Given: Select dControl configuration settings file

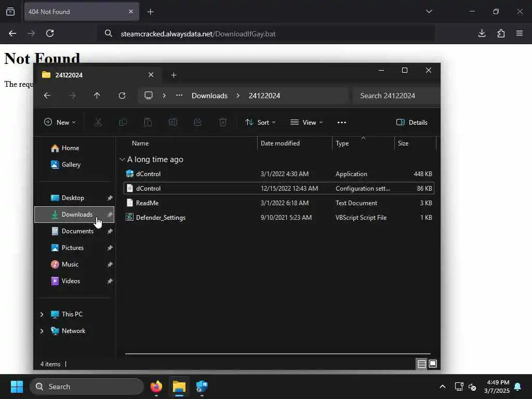Looking at the screenshot, I should (279, 188).
